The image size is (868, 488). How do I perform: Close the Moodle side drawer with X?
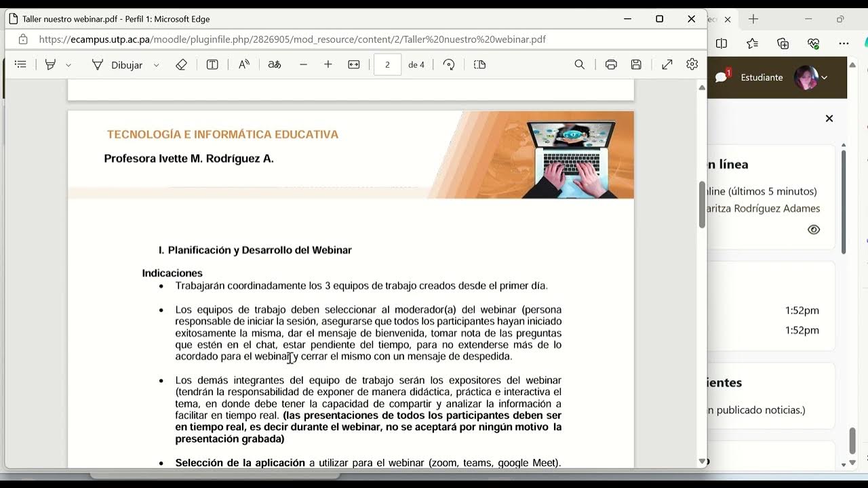click(x=829, y=119)
